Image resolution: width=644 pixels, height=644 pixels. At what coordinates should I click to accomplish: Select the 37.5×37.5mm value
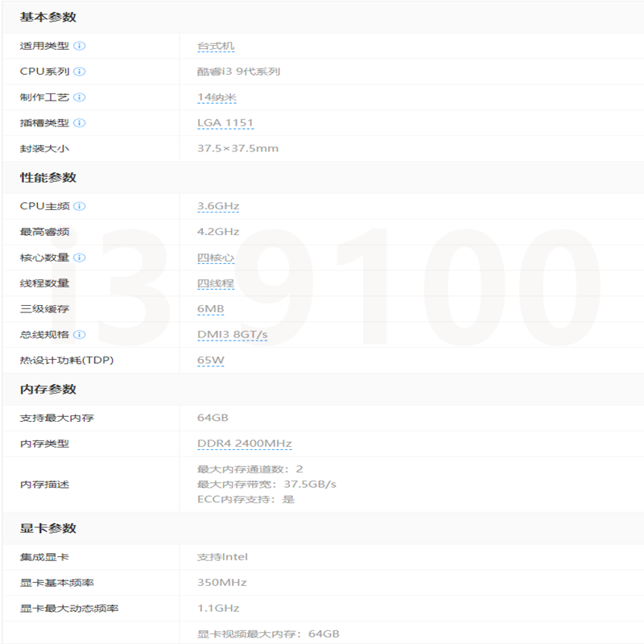tap(237, 148)
